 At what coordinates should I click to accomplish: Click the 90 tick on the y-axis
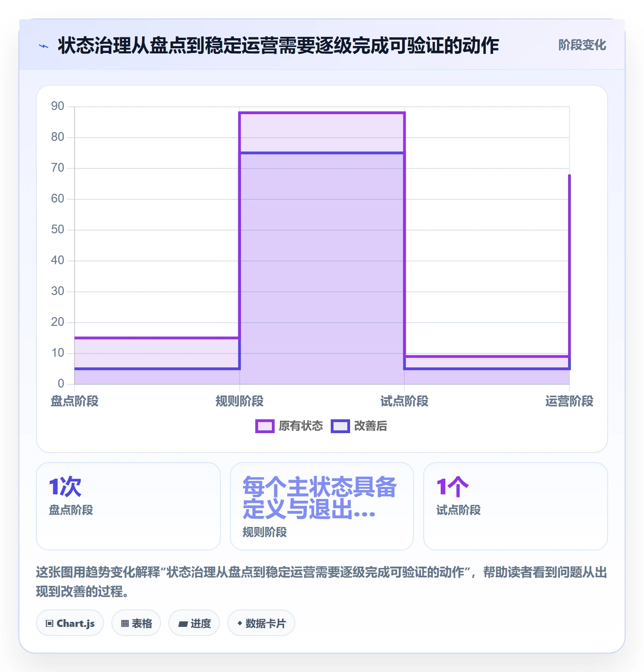click(x=58, y=106)
